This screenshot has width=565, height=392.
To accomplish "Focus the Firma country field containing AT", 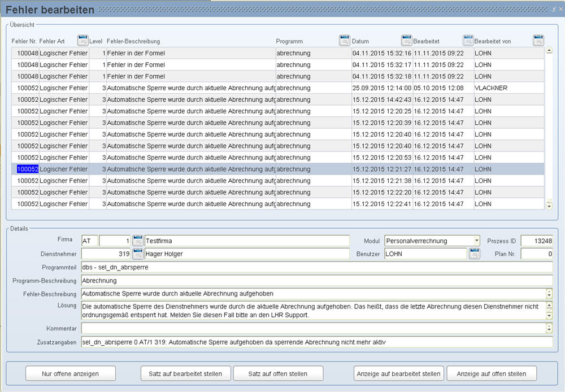I will [x=89, y=241].
